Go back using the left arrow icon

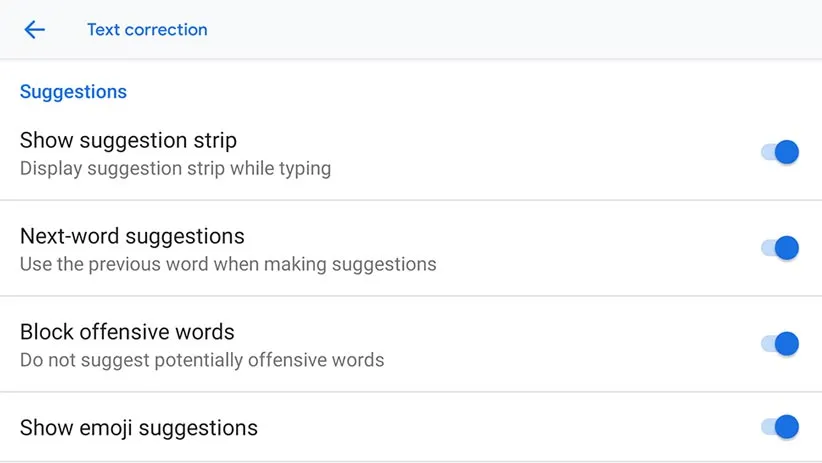point(35,30)
